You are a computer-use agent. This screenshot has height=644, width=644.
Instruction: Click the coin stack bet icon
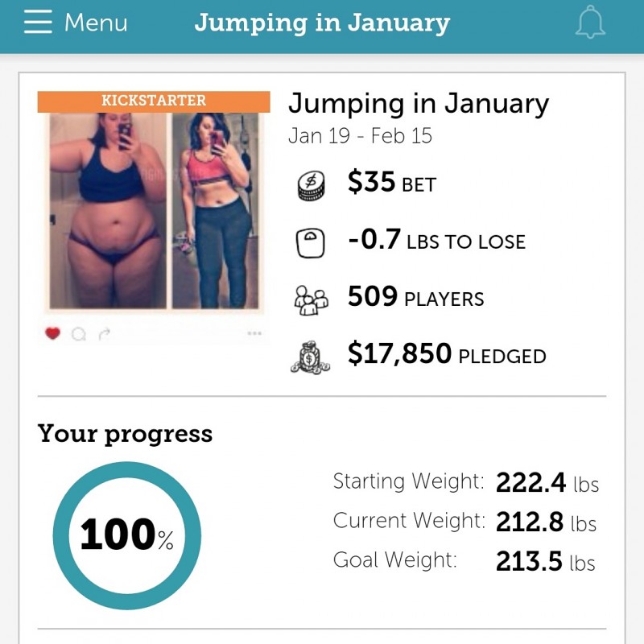click(x=311, y=185)
